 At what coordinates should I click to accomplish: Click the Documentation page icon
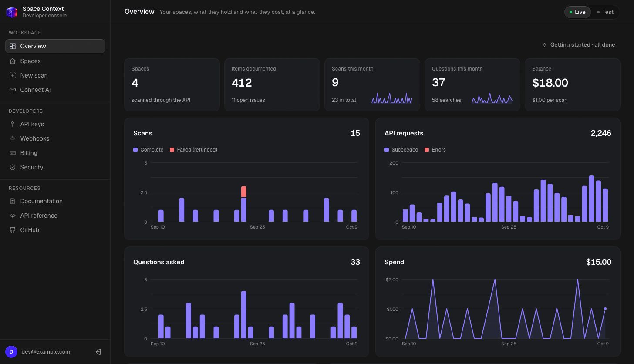click(x=13, y=201)
